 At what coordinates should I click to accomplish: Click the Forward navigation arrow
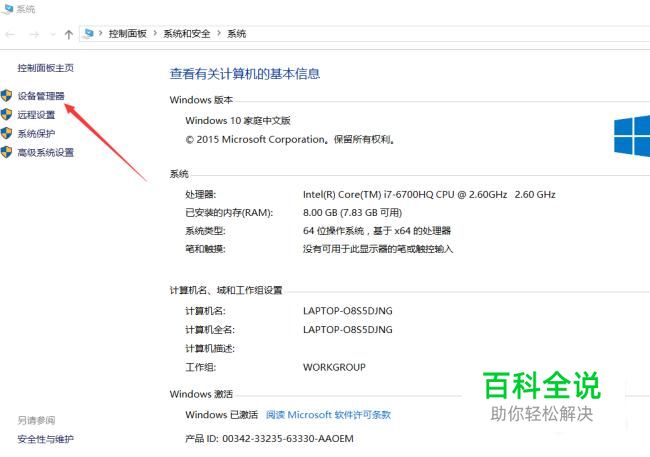[34, 34]
